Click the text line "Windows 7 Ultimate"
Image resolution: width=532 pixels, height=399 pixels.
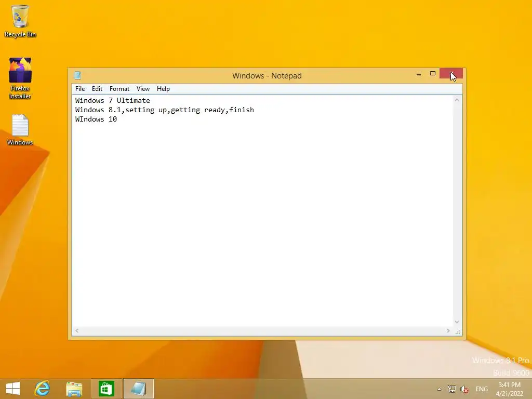click(x=113, y=100)
